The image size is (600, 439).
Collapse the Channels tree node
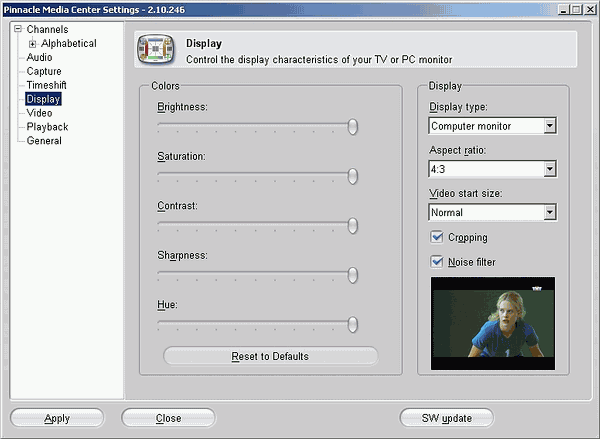click(18, 29)
